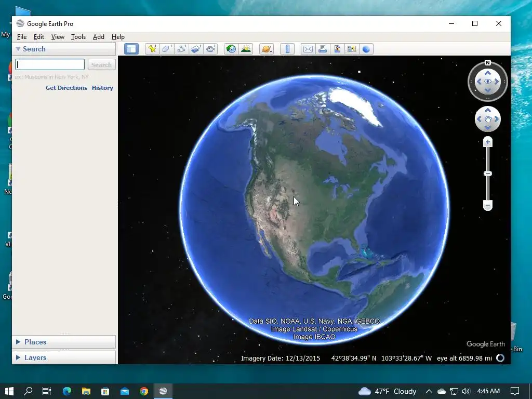This screenshot has height=399, width=532.
Task: Show hidden system tray icons chevron
Action: coord(429,391)
